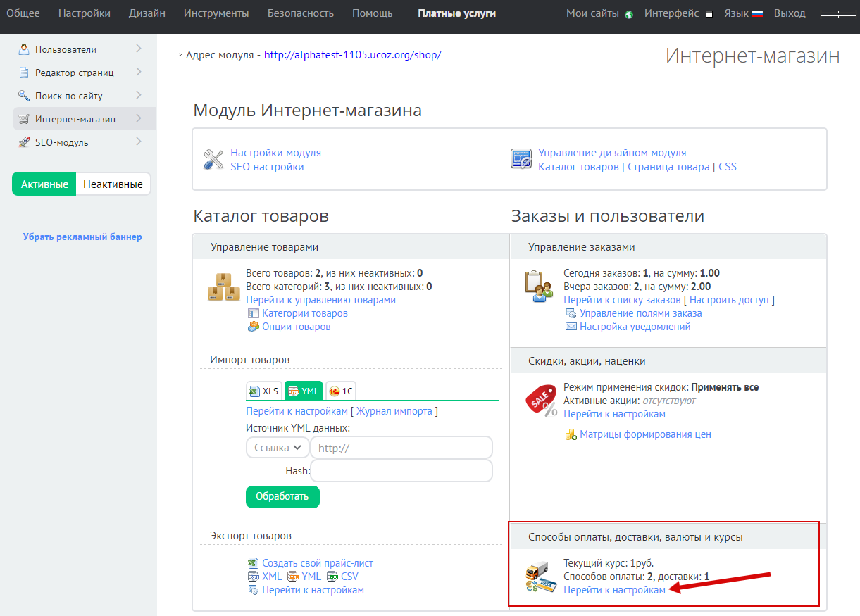Open the Ссылка source type dropdown
The image size is (860, 616).
coord(278,448)
